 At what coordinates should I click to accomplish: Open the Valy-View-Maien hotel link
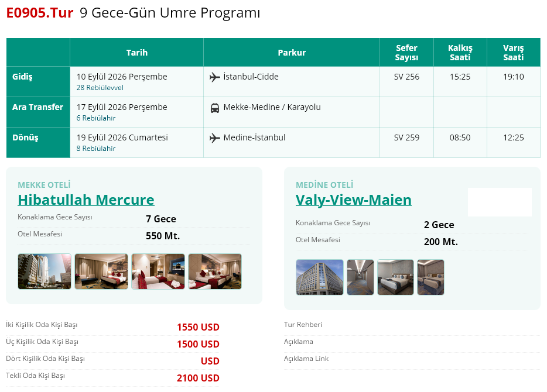pos(353,200)
